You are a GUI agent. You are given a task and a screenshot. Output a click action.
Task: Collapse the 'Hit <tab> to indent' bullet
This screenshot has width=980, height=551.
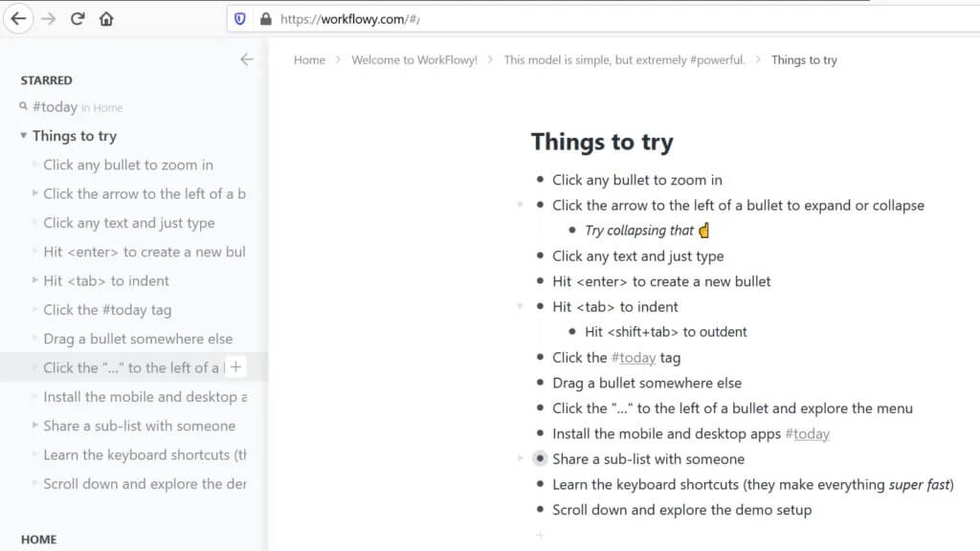(520, 307)
